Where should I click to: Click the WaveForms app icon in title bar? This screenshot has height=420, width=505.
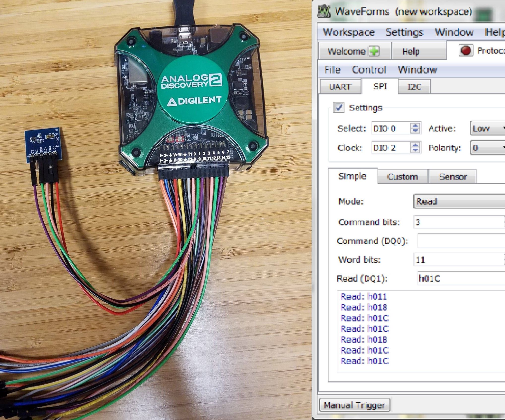pyautogui.click(x=324, y=11)
